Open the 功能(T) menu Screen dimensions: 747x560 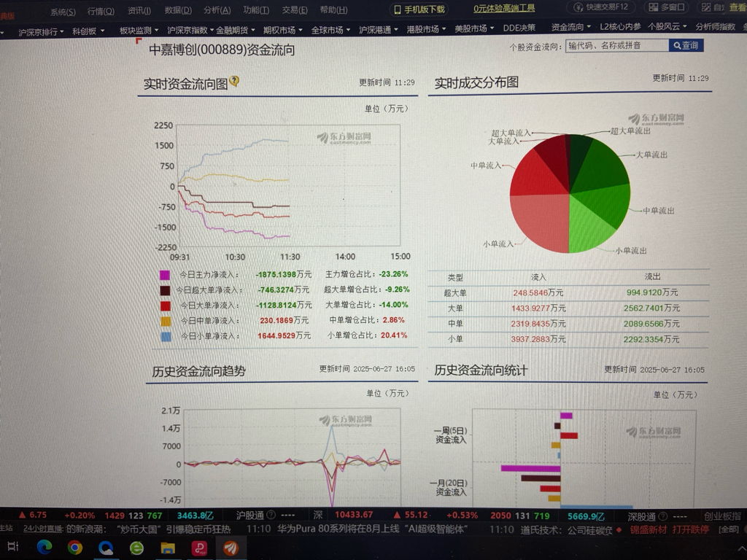[x=256, y=10]
